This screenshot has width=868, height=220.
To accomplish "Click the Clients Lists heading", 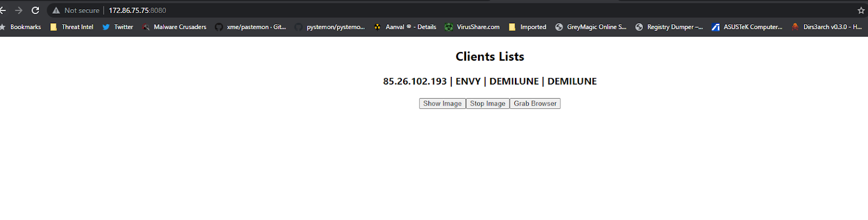I will [490, 56].
